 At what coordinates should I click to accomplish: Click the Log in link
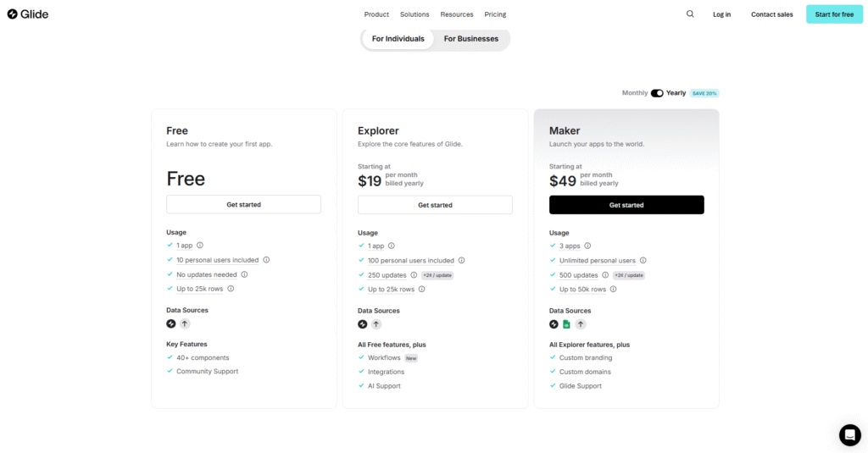point(721,14)
